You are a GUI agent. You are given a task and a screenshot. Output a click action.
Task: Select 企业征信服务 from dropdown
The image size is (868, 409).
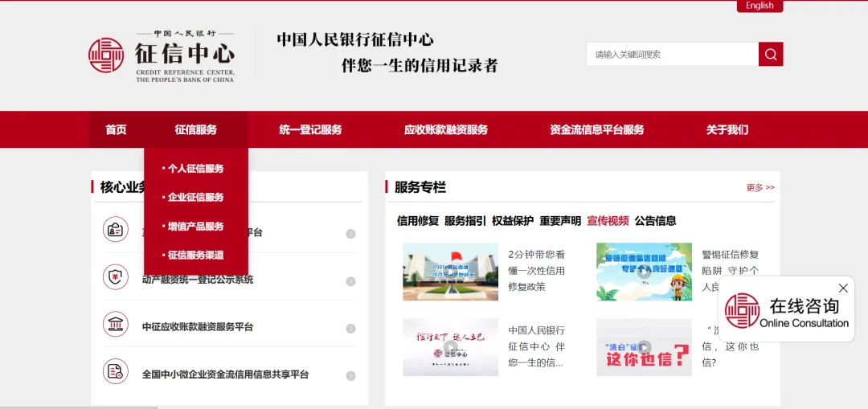(196, 198)
